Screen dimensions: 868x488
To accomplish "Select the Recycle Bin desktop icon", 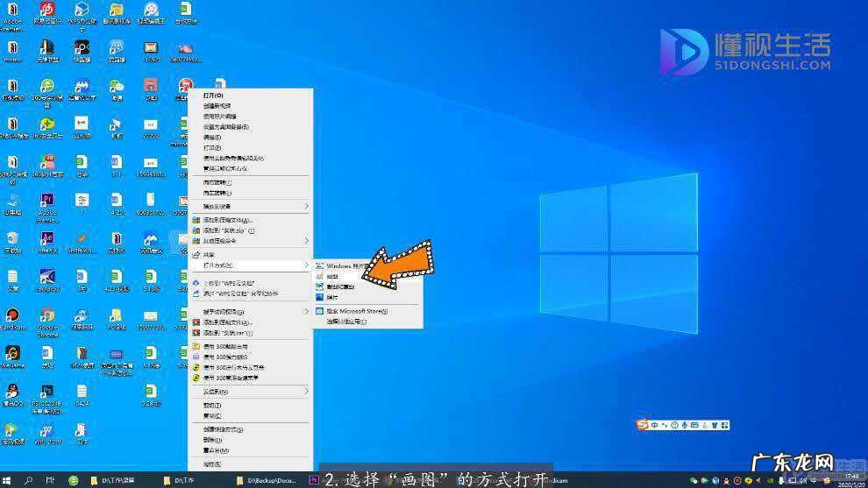I will pos(12,238).
